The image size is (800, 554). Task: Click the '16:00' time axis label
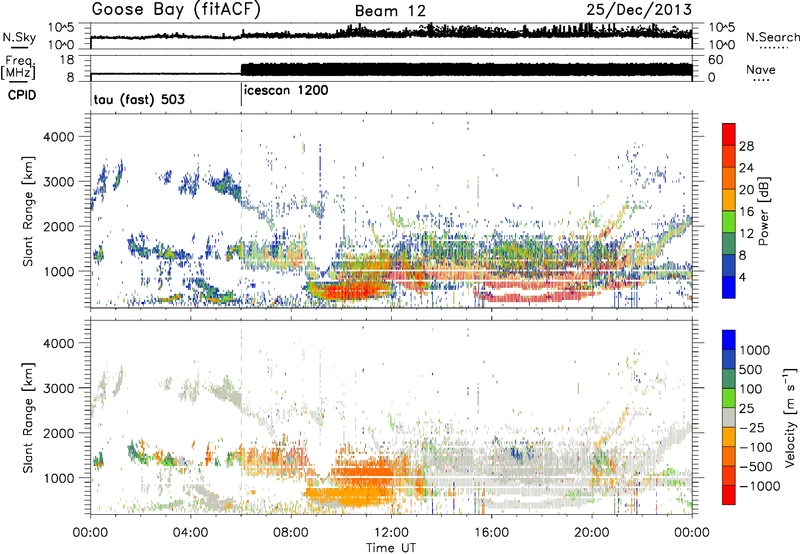[491, 533]
